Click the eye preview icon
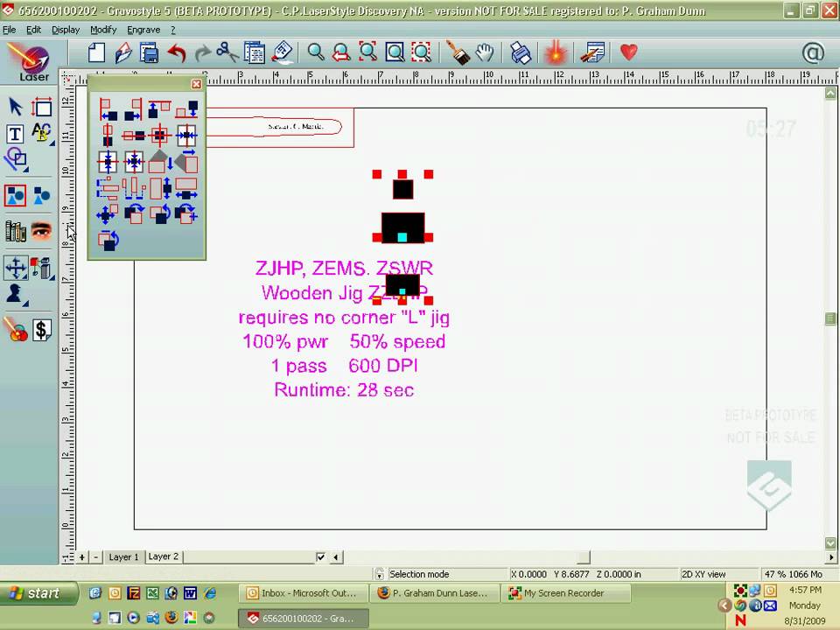Screen dimensions: 840x630 [42, 231]
